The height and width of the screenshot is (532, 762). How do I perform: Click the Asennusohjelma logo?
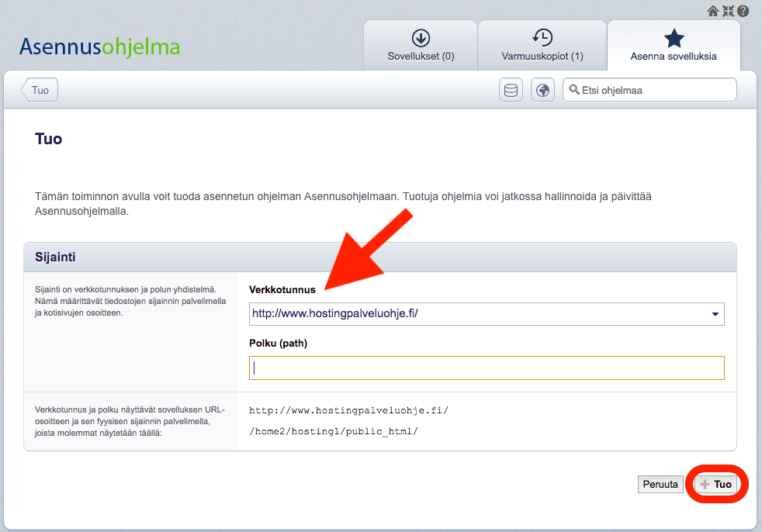click(x=99, y=47)
